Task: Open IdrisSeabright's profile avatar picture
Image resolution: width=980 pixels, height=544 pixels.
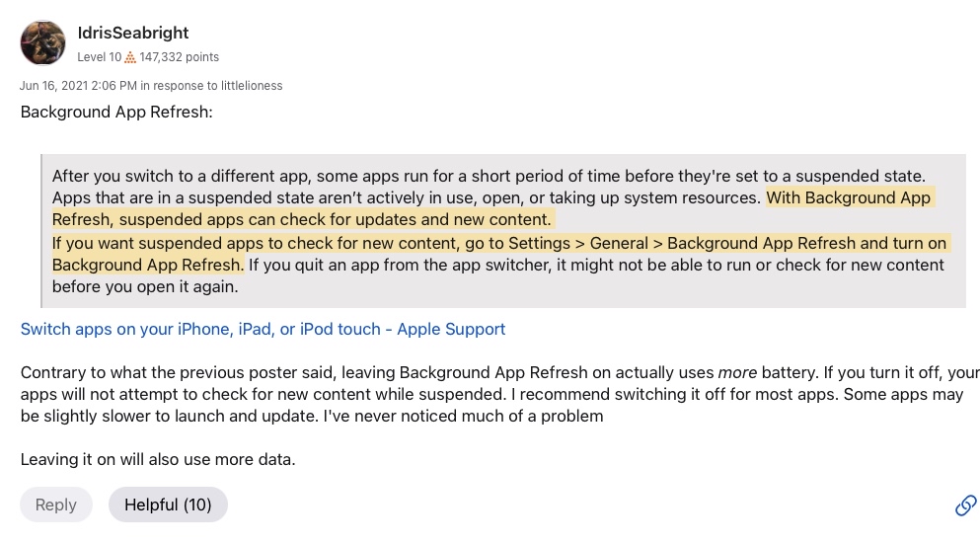Action: (43, 43)
